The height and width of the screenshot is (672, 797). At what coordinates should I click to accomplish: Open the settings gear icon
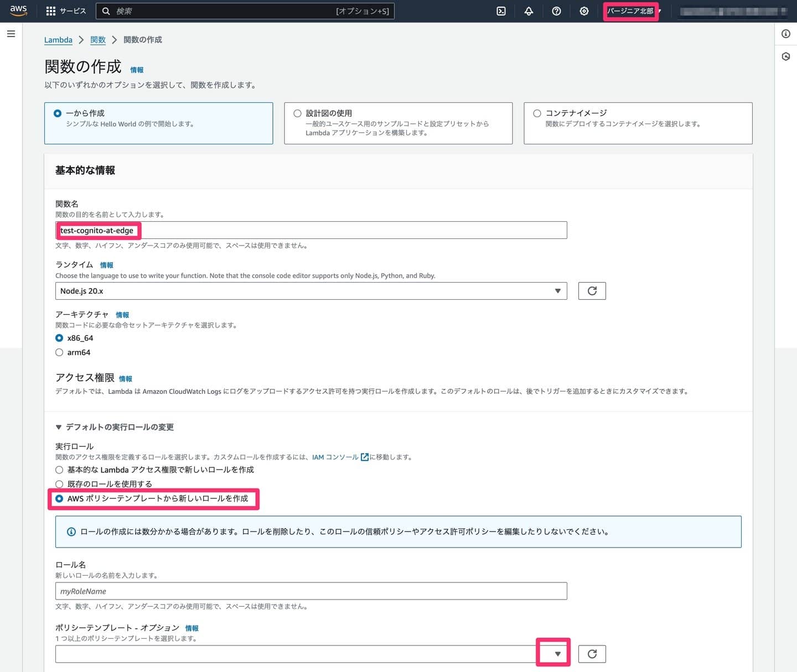(x=584, y=11)
